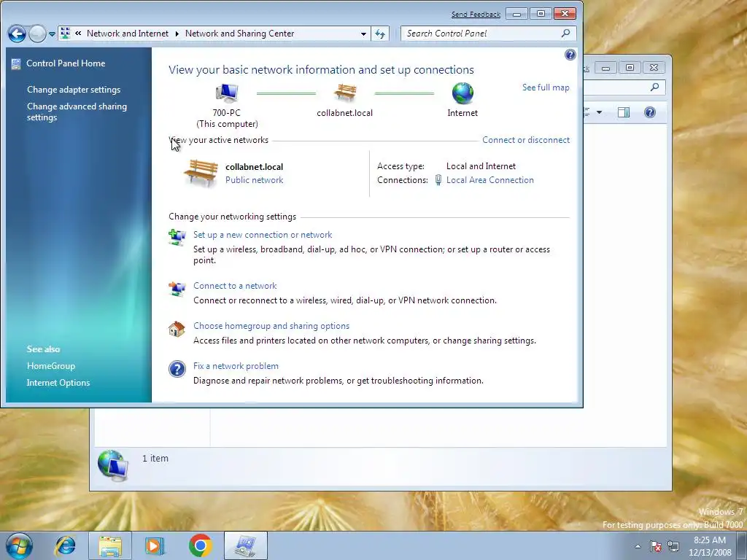Click Fix a network problem link
This screenshot has height=560, width=747.
pyautogui.click(x=236, y=366)
